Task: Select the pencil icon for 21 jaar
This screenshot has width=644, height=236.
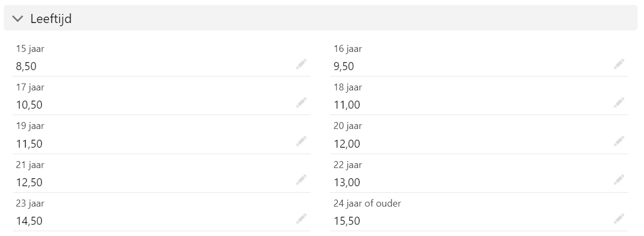Action: click(302, 180)
